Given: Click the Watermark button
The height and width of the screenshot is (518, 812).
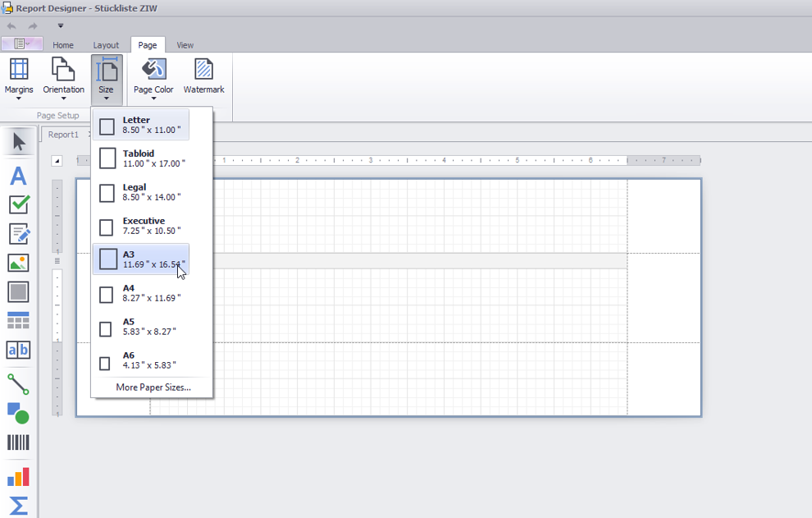Looking at the screenshot, I should [x=203, y=77].
